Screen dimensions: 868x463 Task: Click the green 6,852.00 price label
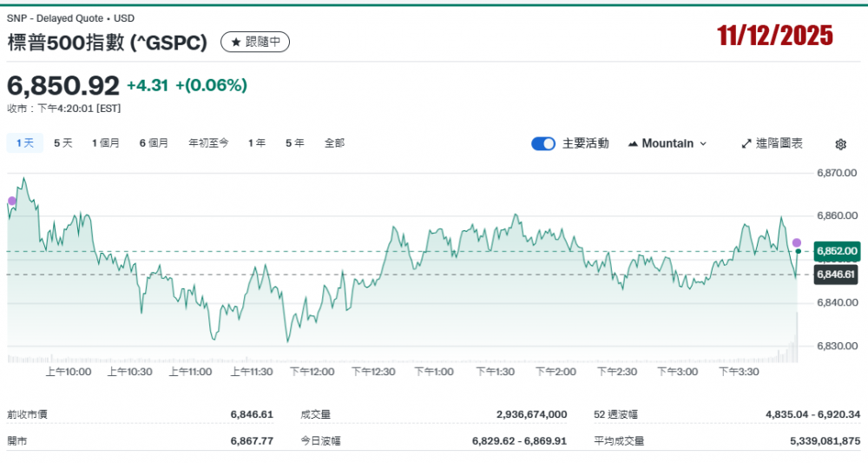[x=837, y=251]
